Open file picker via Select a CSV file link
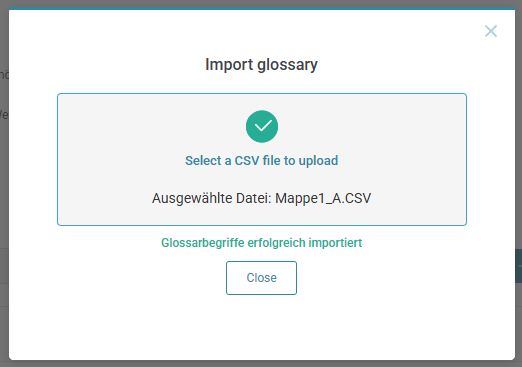The width and height of the screenshot is (522, 367). [x=262, y=161]
